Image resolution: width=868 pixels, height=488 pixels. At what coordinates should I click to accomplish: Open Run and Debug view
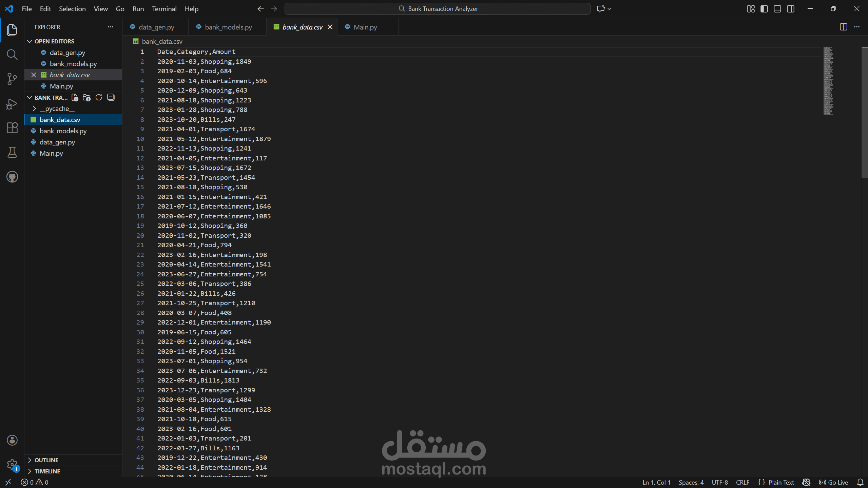click(x=12, y=104)
